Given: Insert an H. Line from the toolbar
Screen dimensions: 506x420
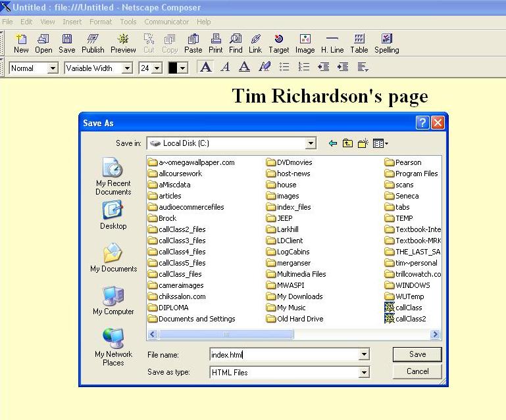Looking at the screenshot, I should pyautogui.click(x=332, y=43).
